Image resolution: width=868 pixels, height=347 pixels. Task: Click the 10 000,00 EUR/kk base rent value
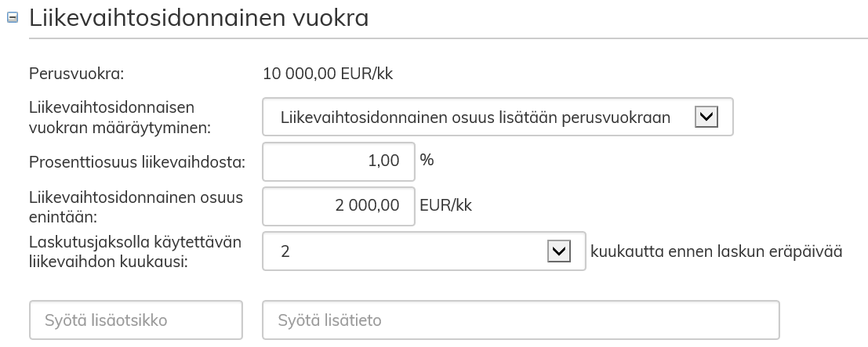coord(328,74)
